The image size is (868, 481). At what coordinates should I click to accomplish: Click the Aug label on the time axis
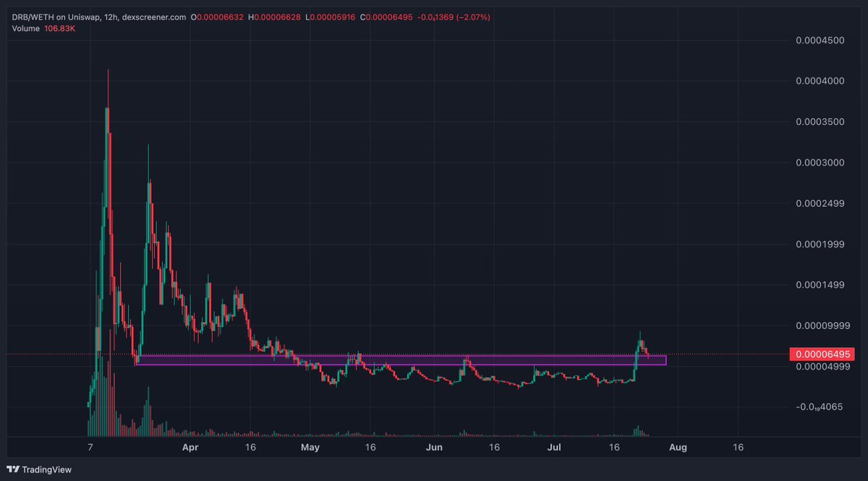click(677, 448)
